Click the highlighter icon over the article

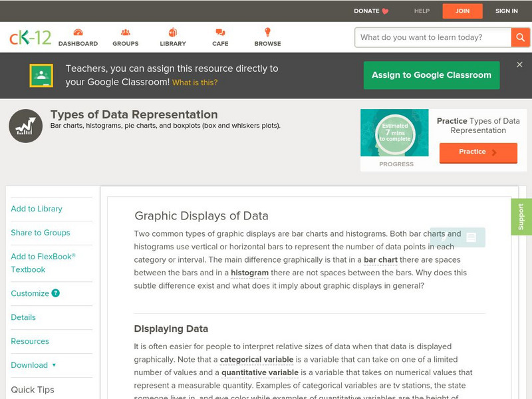click(444, 237)
